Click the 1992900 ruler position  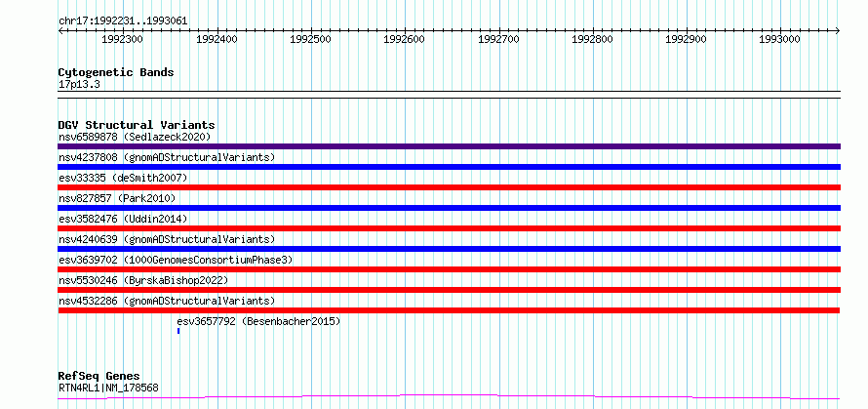click(686, 39)
